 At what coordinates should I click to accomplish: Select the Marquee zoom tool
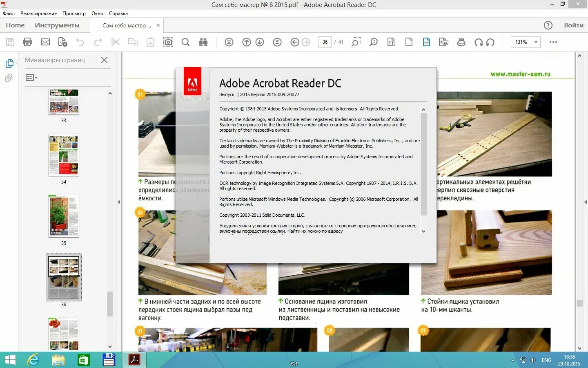tap(356, 42)
